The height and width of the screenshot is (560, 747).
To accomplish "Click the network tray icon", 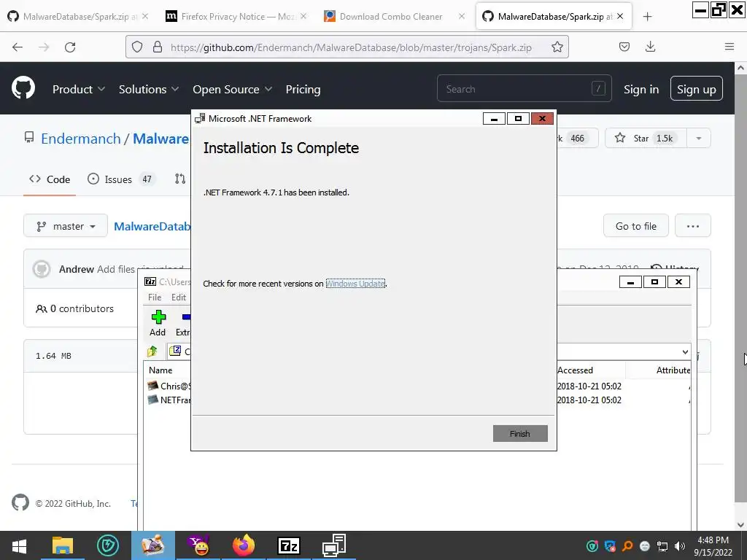I will click(662, 546).
